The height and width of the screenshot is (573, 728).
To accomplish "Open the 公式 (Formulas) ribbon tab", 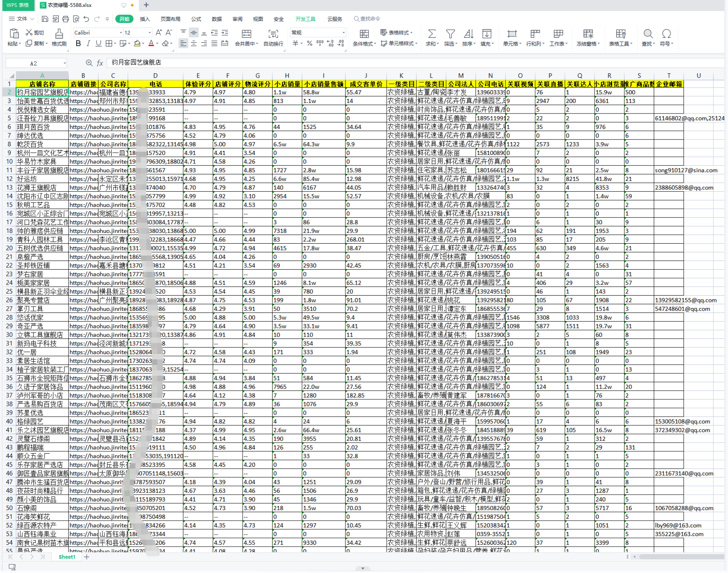I will pyautogui.click(x=196, y=19).
